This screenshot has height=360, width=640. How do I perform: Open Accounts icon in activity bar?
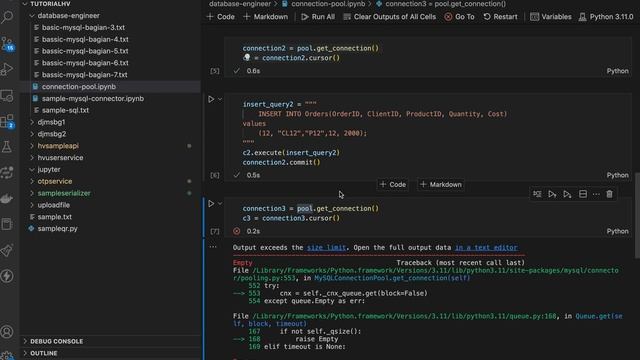7,331
